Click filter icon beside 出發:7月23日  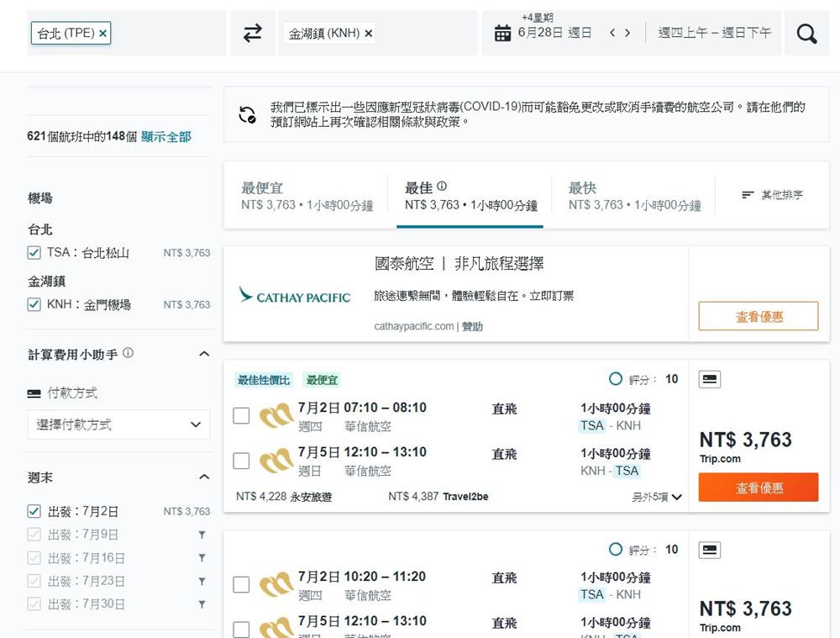click(202, 581)
